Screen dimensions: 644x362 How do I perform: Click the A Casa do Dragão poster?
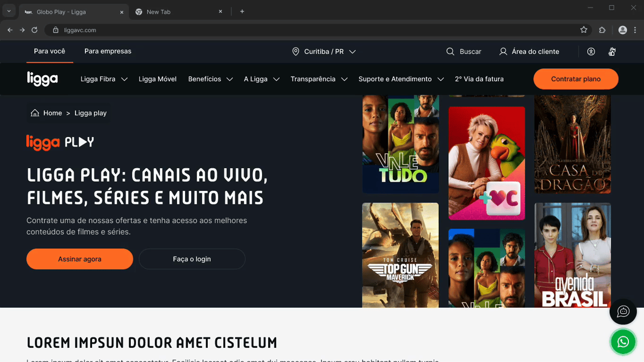(x=573, y=144)
